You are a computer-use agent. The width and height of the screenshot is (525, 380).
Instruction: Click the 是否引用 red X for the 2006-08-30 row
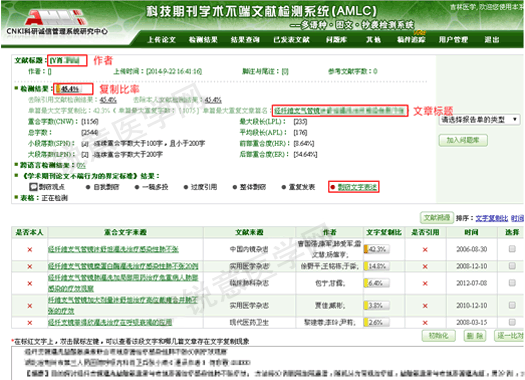(425, 249)
